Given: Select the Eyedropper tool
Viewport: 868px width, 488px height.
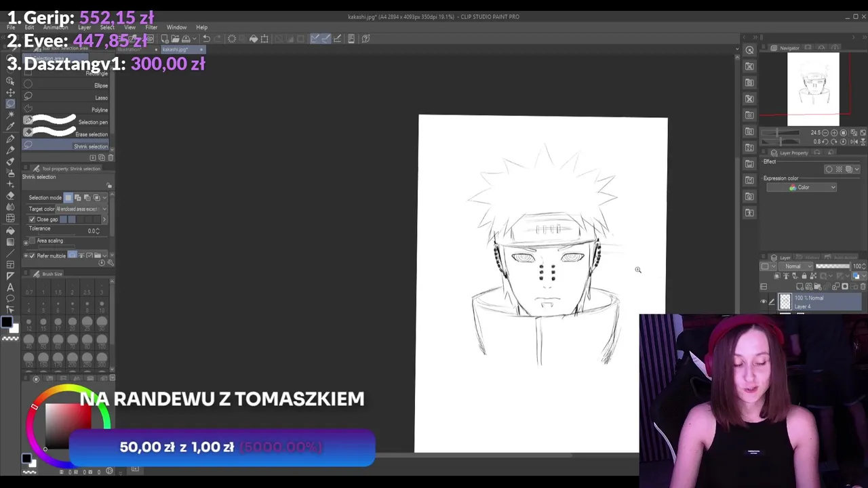Looking at the screenshot, I should click(x=10, y=127).
